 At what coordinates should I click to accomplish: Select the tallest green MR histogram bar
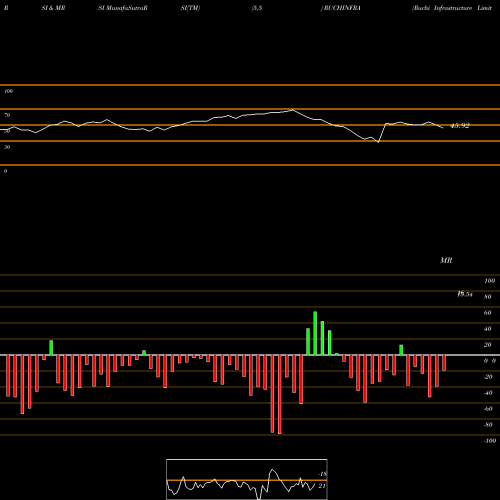pyautogui.click(x=315, y=333)
